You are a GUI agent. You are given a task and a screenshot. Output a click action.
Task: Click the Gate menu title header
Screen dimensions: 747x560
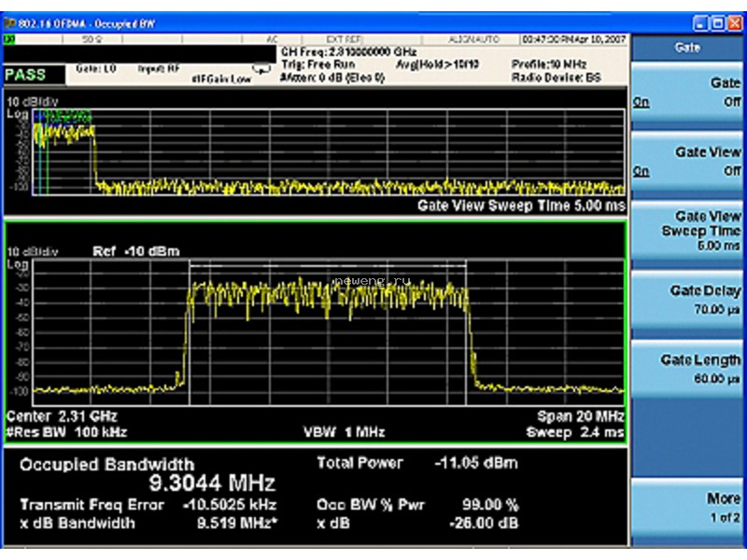coord(686,48)
